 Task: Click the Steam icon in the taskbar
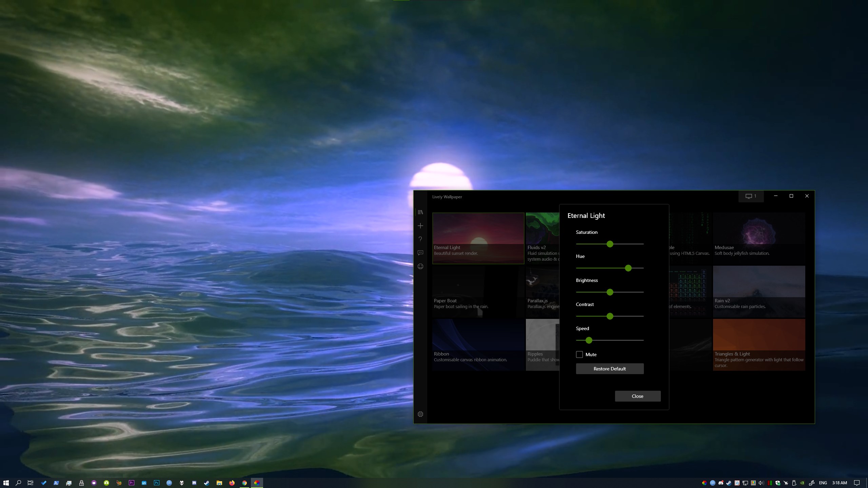pyautogui.click(x=206, y=483)
